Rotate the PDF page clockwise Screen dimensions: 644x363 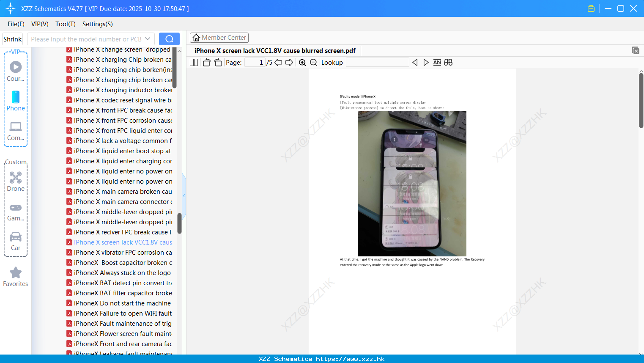click(x=218, y=63)
